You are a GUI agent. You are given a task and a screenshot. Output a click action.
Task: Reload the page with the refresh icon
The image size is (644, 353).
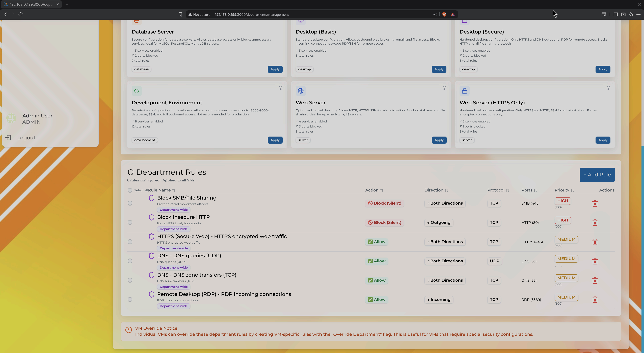(21, 14)
